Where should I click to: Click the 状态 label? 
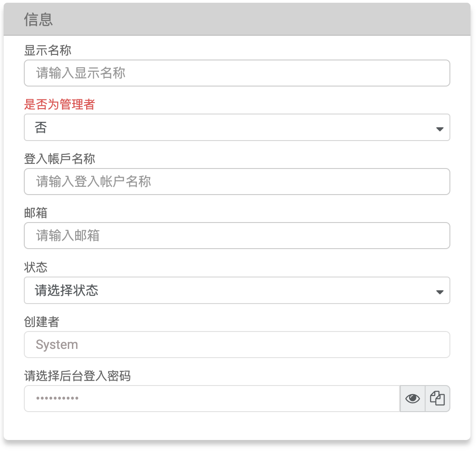(x=36, y=267)
